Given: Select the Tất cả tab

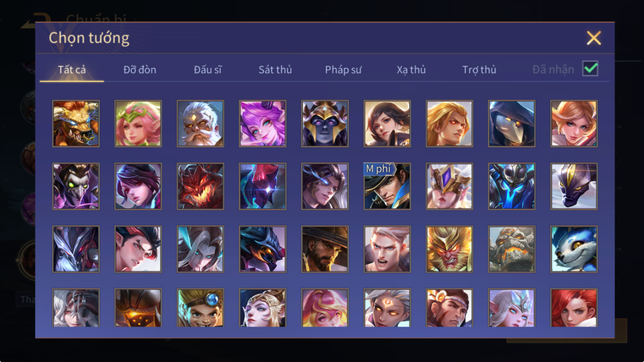Looking at the screenshot, I should coord(72,69).
